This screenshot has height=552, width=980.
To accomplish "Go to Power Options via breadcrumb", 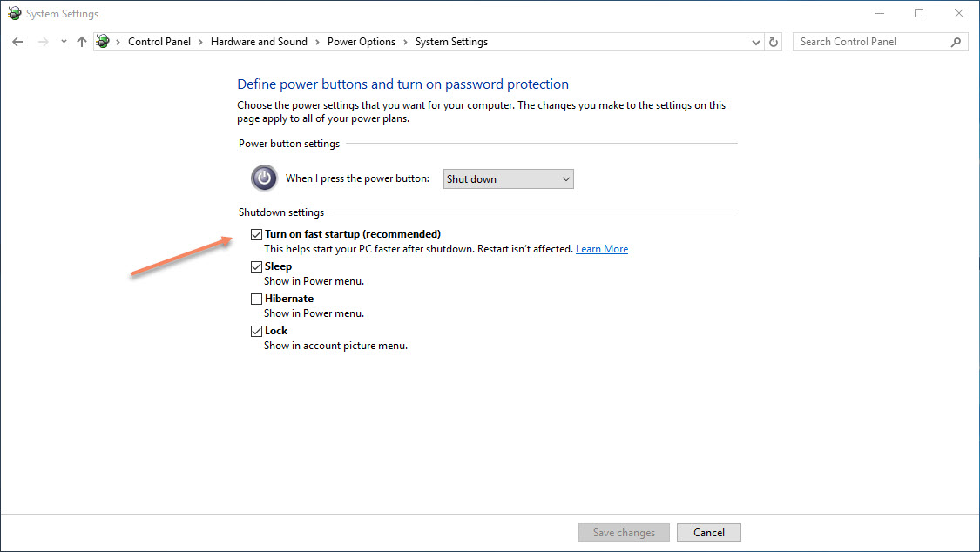I will (362, 41).
